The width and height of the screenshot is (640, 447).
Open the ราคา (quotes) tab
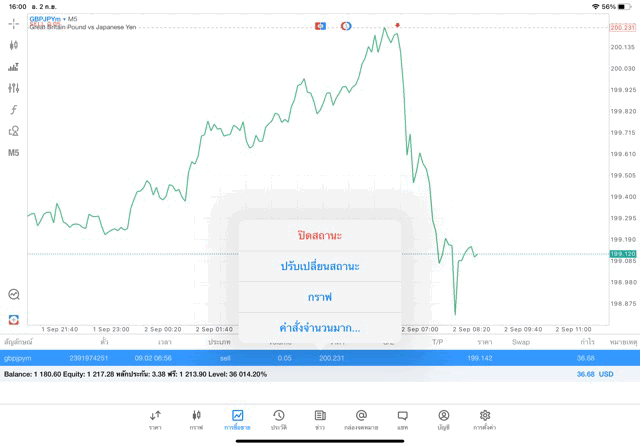coord(155,419)
